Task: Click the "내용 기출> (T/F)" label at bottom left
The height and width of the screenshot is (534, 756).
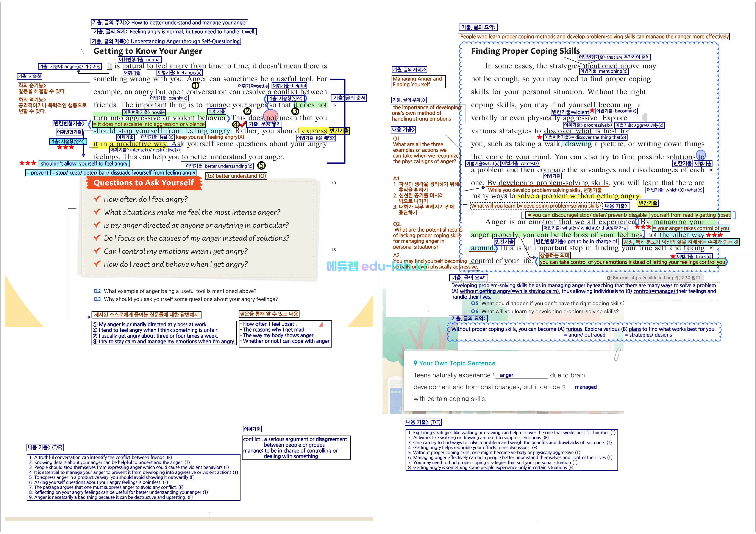Action: [45, 447]
